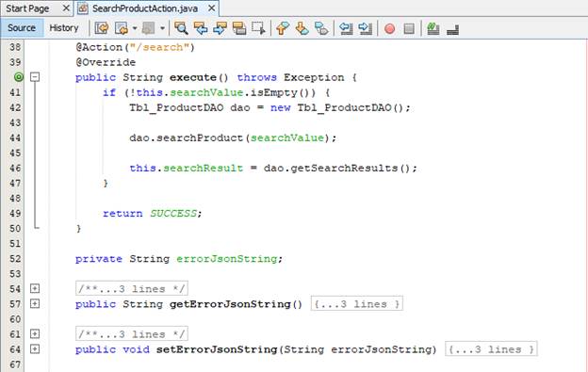Open dropdown arrow beside Back icon

click(135, 28)
